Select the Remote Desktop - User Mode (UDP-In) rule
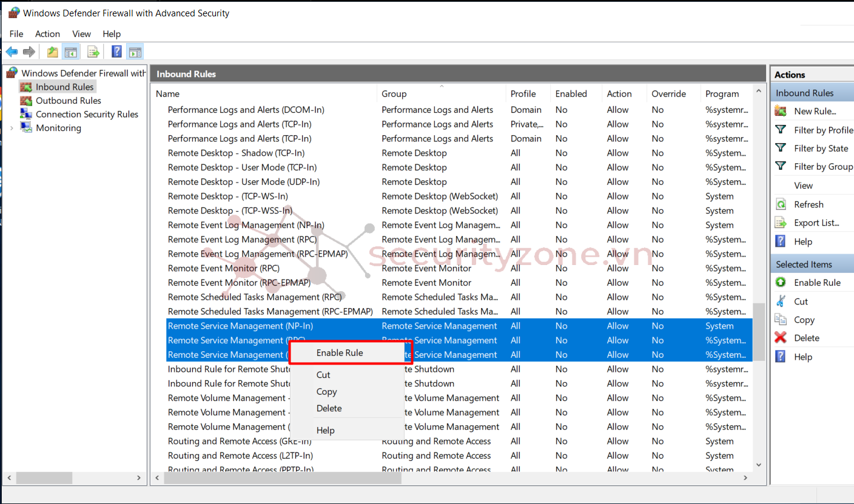 coord(459,182)
